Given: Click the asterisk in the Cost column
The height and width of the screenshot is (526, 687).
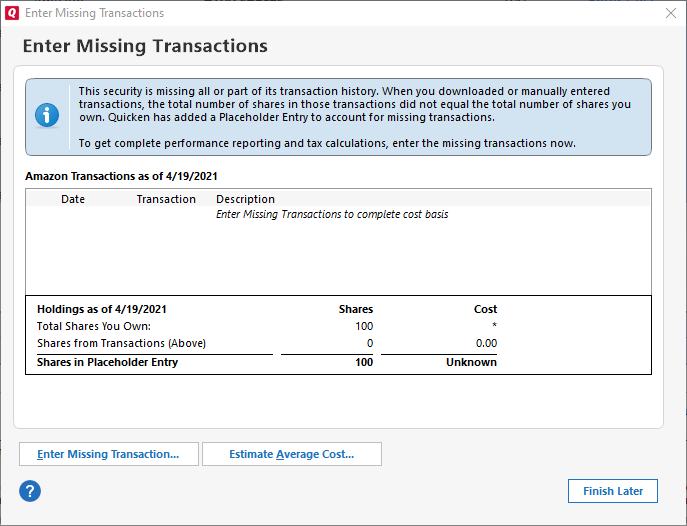Looking at the screenshot, I should pyautogui.click(x=494, y=327).
